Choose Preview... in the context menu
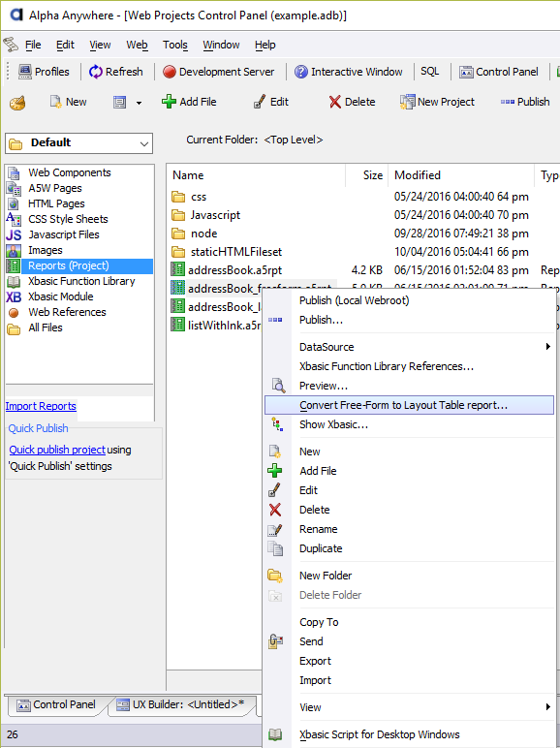560x748 pixels. 323,386
